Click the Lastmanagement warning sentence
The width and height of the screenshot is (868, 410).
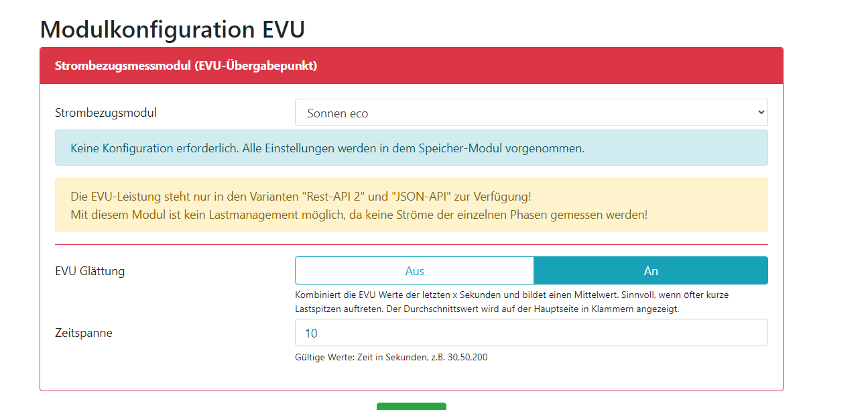tap(359, 215)
